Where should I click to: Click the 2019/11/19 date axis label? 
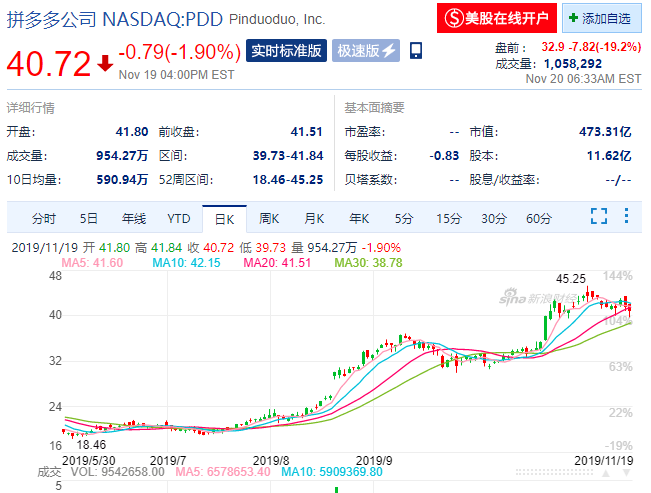click(604, 460)
